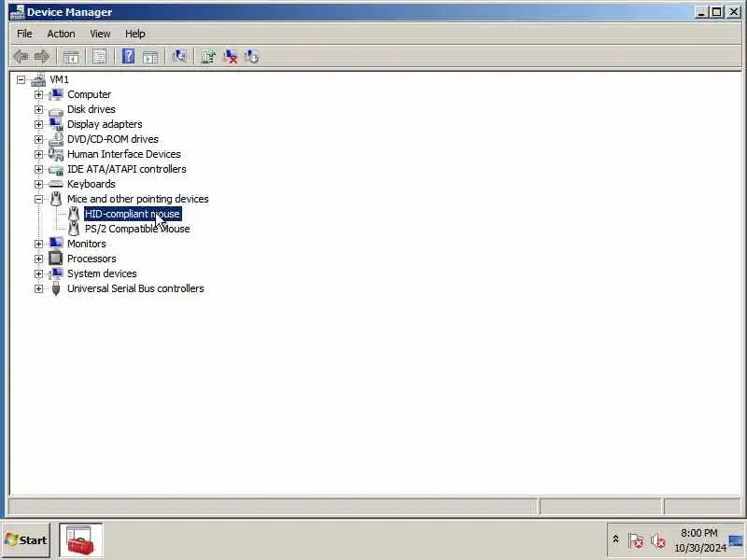Expand the Display adapters category
747x560 pixels.
click(x=38, y=124)
